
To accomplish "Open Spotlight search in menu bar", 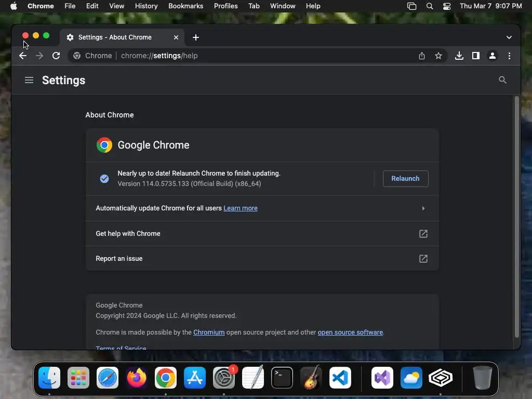I will tap(430, 6).
